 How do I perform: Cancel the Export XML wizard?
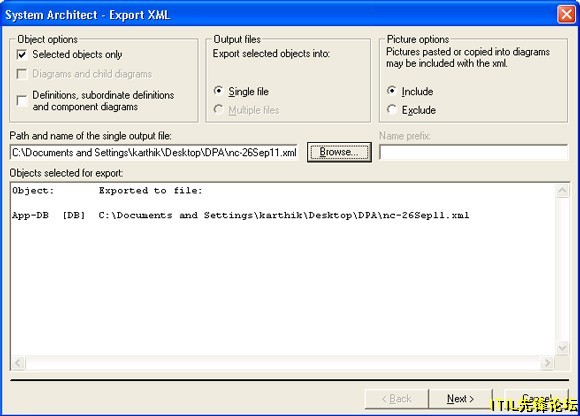[536, 399]
